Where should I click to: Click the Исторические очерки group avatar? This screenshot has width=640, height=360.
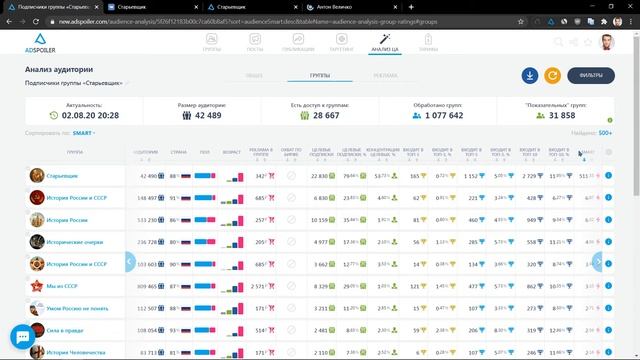37,242
